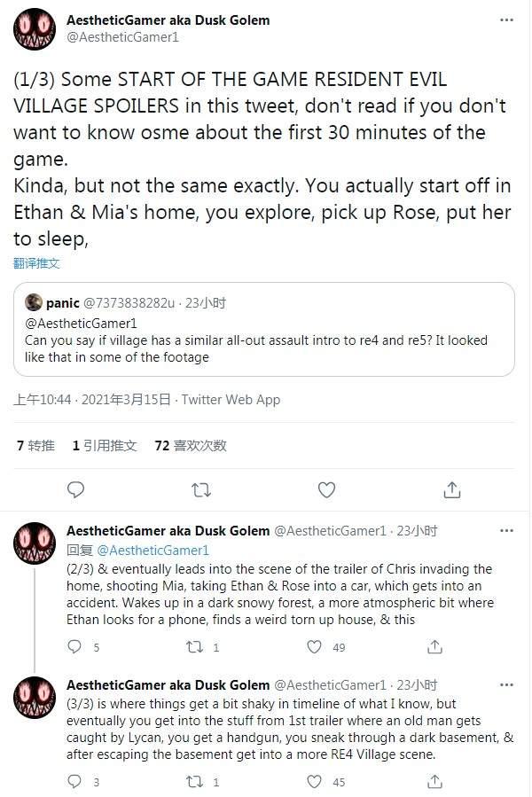Image resolution: width=532 pixels, height=797 pixels.
Task: Click the translate tweet link
Action: click(x=36, y=263)
